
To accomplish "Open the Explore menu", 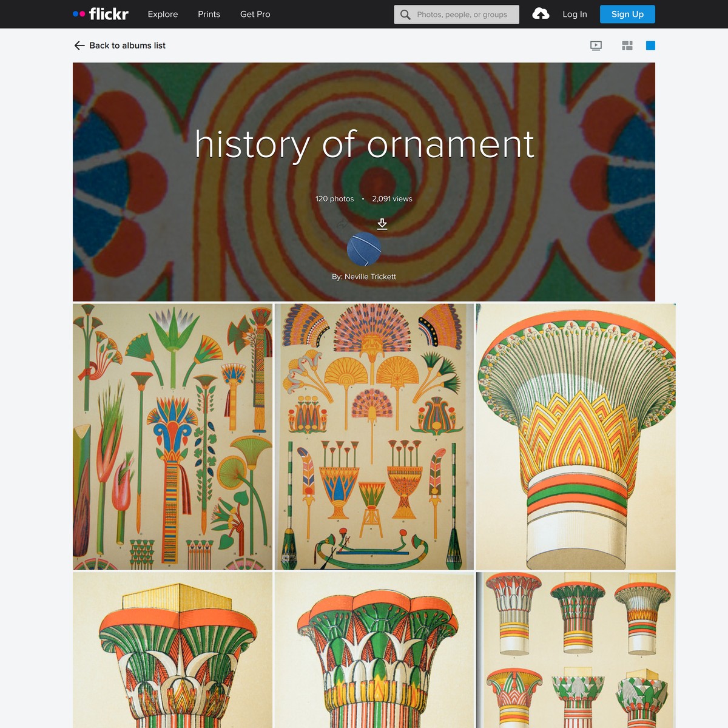I will pyautogui.click(x=163, y=14).
